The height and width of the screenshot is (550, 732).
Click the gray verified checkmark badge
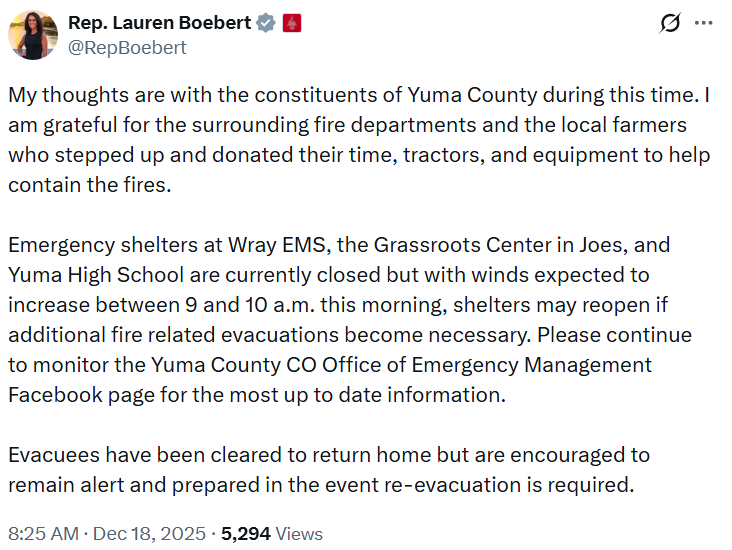265,22
